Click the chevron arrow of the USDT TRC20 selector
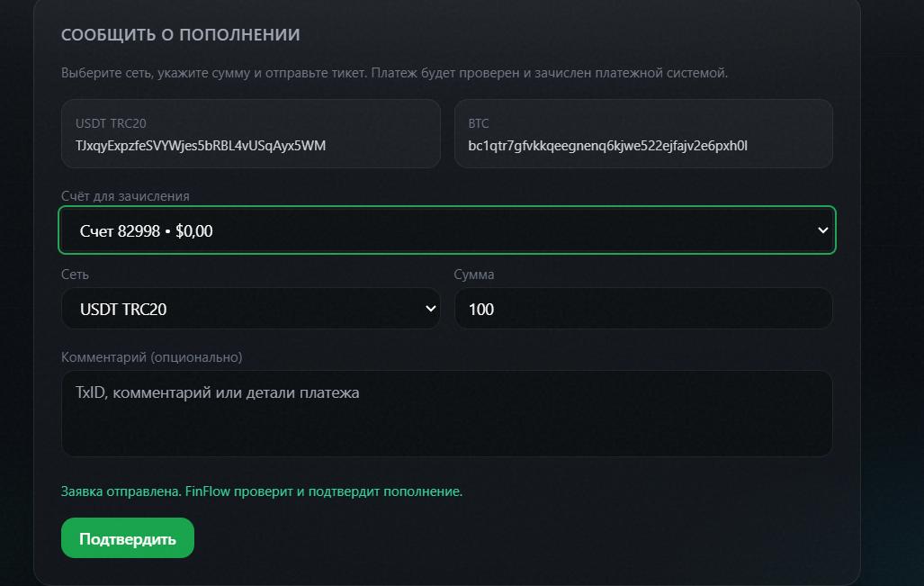The height and width of the screenshot is (586, 924). click(431, 309)
